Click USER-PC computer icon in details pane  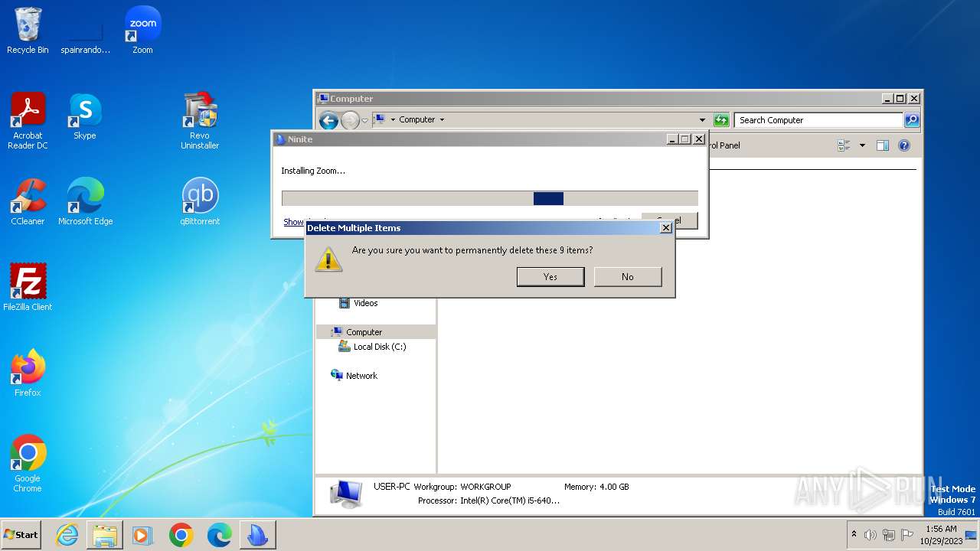pos(346,494)
